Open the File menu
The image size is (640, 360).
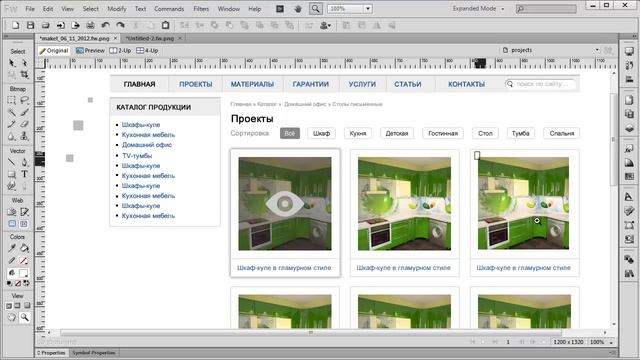pyautogui.click(x=30, y=9)
